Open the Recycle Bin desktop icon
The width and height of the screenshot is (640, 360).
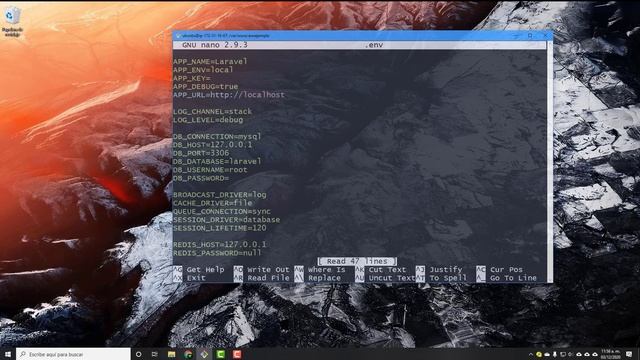click(12, 22)
